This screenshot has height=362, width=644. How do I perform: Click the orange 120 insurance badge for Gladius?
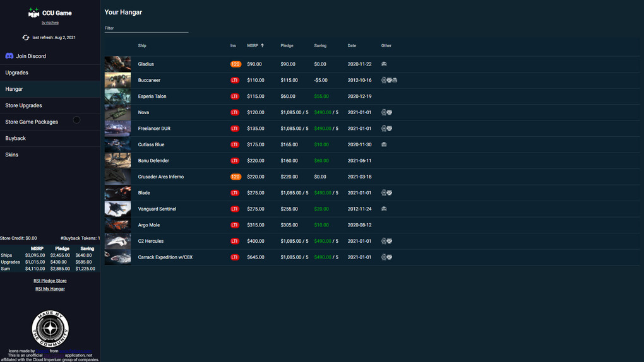(x=236, y=64)
